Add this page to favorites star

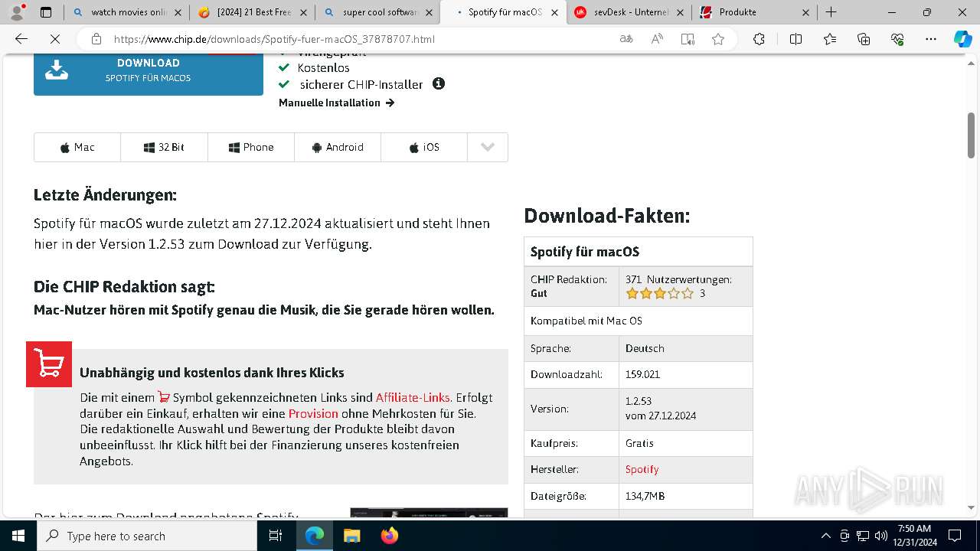click(x=718, y=39)
